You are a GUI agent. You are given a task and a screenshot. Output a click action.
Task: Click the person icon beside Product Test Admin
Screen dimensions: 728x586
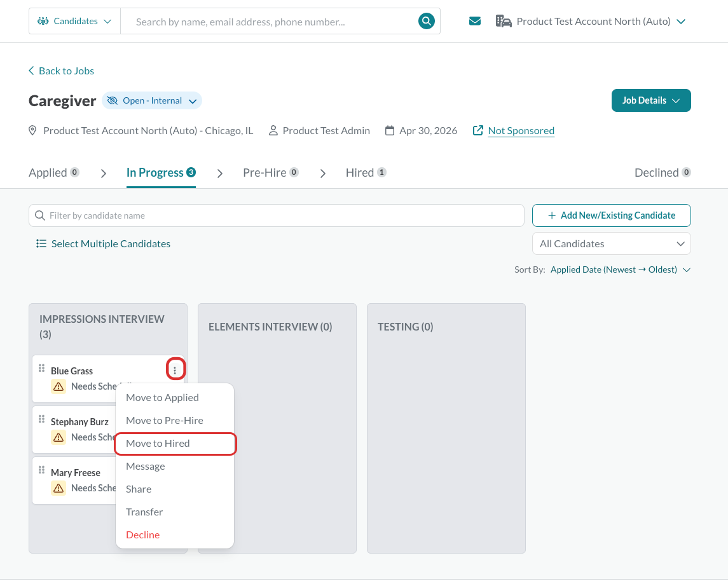(x=273, y=130)
